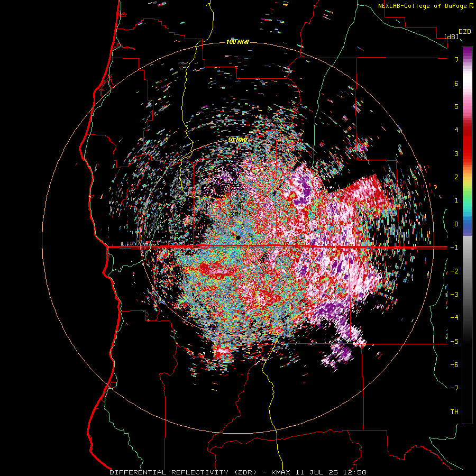Viewport: 476px width, 476px height.
Task: Click the 6 value on color scale
Action: pyautogui.click(x=456, y=83)
